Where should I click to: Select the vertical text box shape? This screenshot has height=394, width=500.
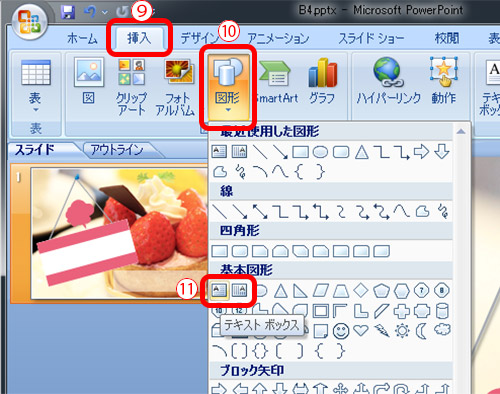pyautogui.click(x=239, y=291)
